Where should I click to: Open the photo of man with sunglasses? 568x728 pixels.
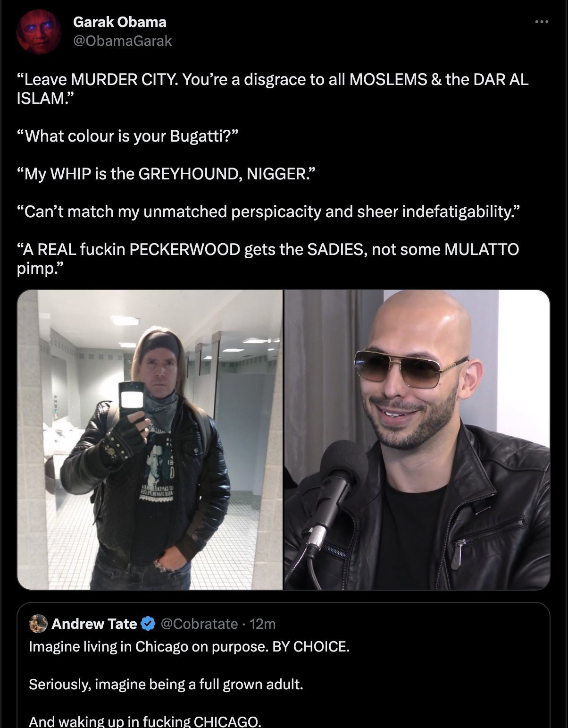coord(417,440)
